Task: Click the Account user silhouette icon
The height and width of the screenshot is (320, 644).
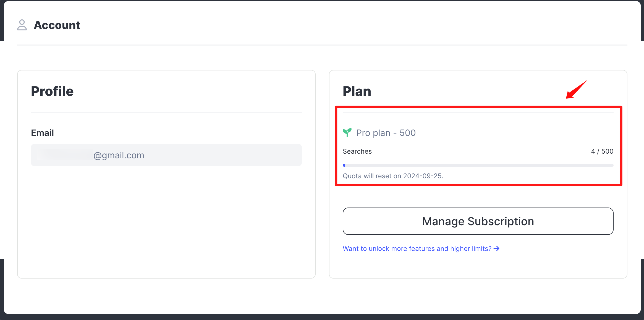Action: pos(22,25)
